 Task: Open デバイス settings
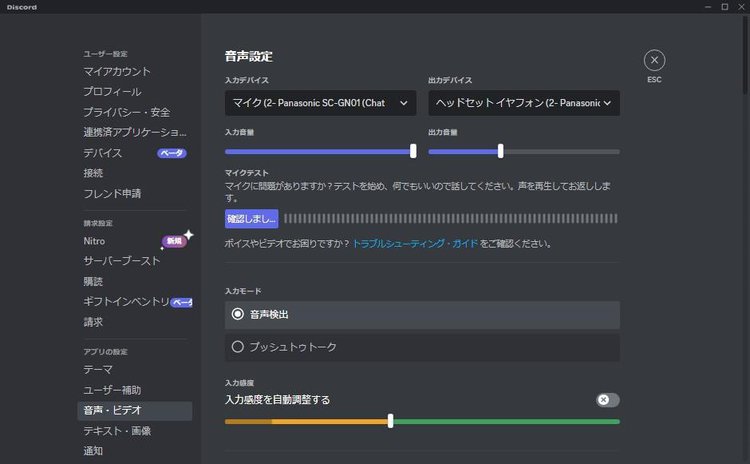tap(102, 153)
